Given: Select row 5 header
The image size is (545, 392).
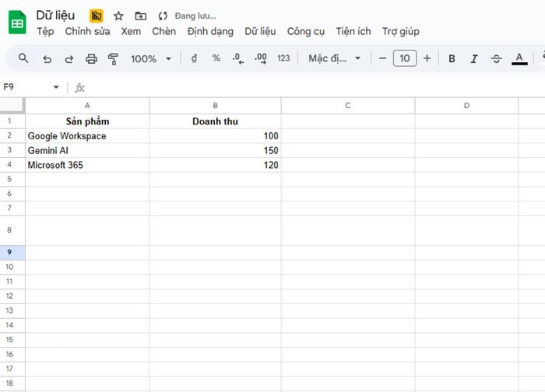Looking at the screenshot, I should (9, 179).
